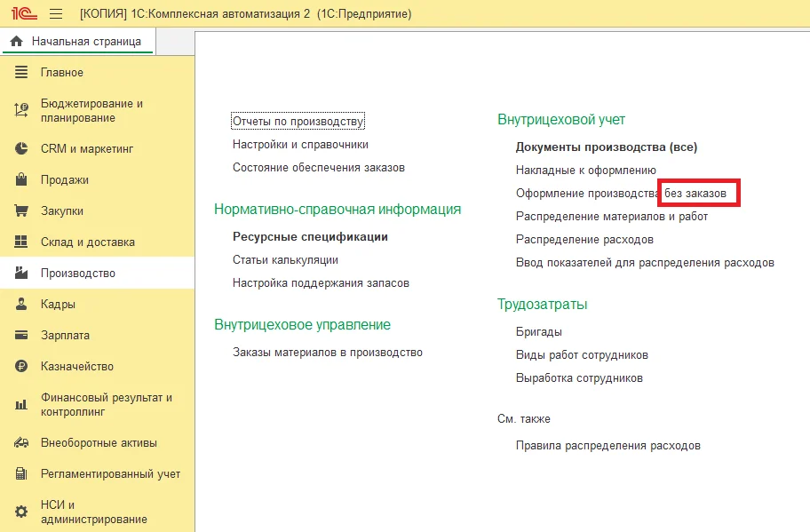Click the Бюджетирование и планирование icon

pyautogui.click(x=21, y=110)
